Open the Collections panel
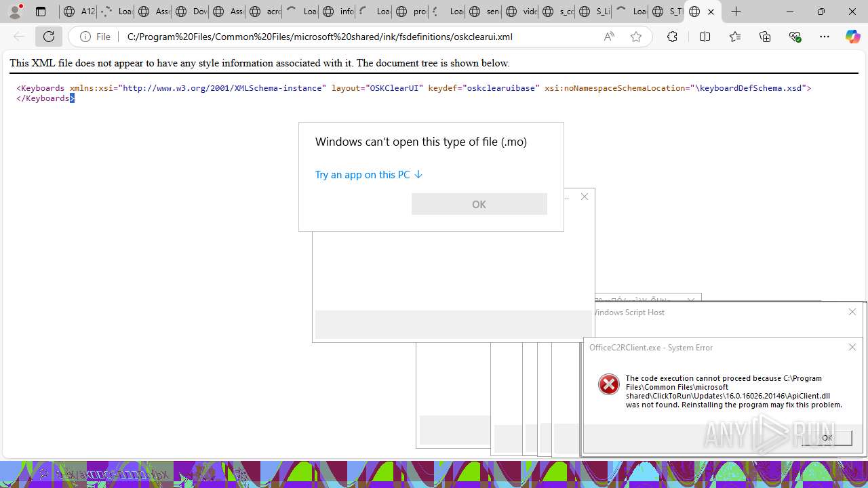 coord(765,37)
